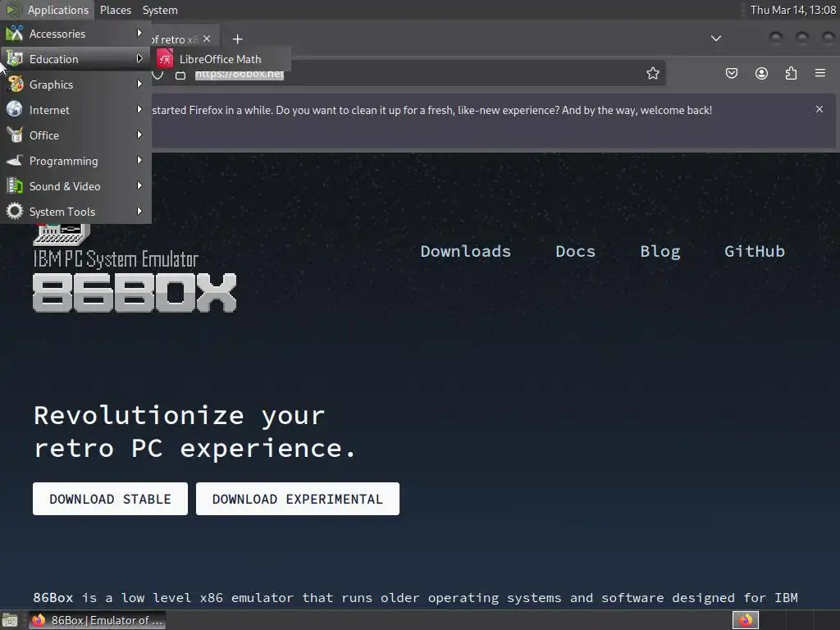840x630 pixels.
Task: Open the Accessories submenu
Action: 75,34
